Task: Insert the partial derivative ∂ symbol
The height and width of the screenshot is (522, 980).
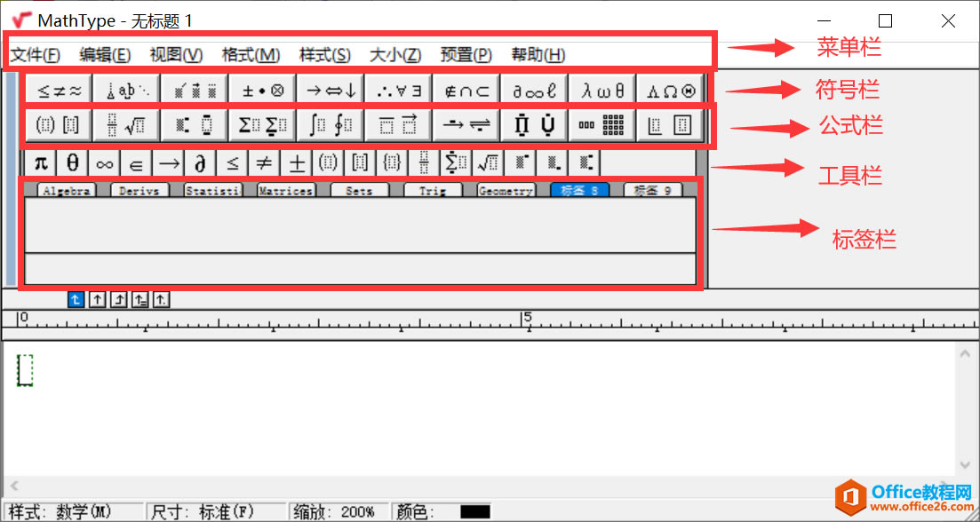Action: (199, 162)
